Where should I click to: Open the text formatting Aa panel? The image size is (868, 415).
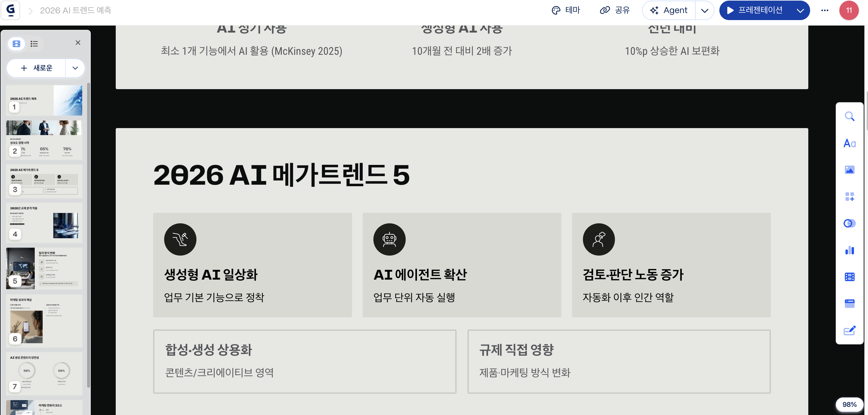coord(849,143)
